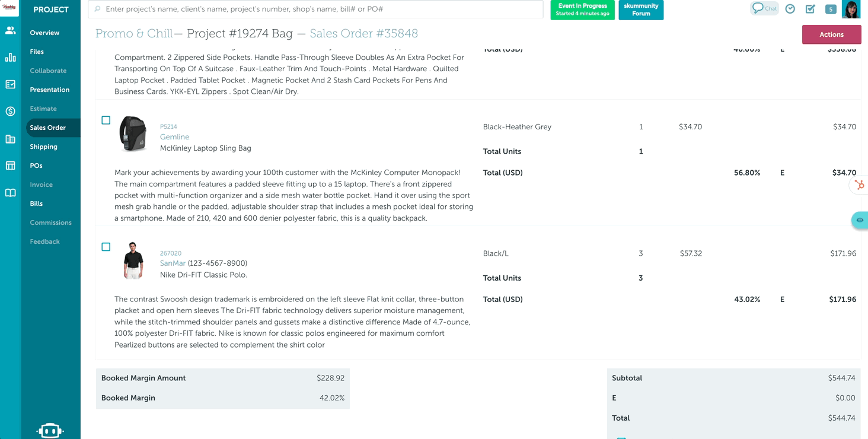Switch to the Presentation section
Screen dimensions: 868x439
tap(50, 90)
